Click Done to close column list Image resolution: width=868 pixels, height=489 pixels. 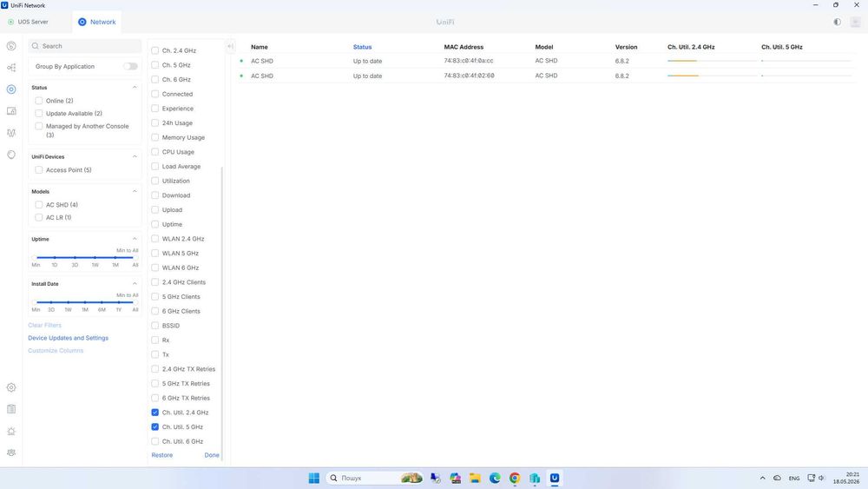tap(212, 455)
